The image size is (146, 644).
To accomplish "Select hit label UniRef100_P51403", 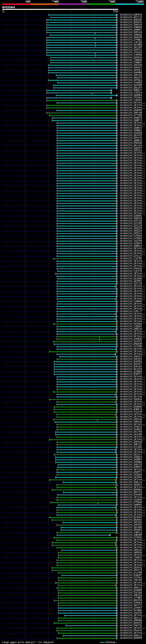I will coord(131,630).
